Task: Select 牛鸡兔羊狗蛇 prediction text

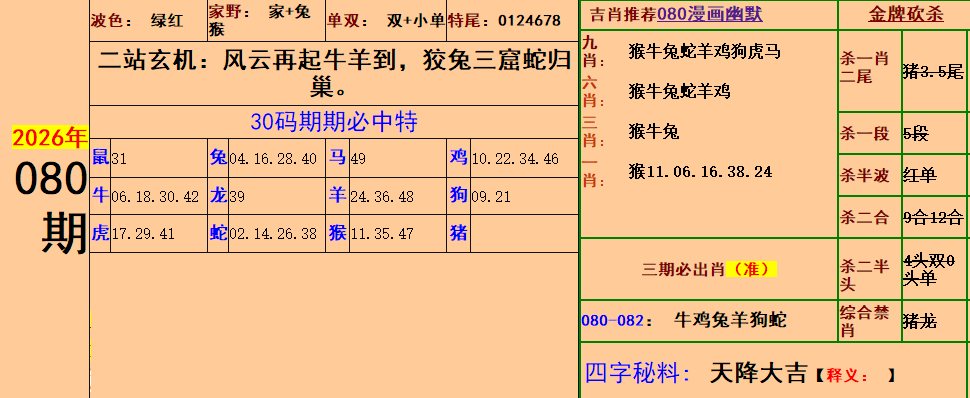Action: coord(730,320)
